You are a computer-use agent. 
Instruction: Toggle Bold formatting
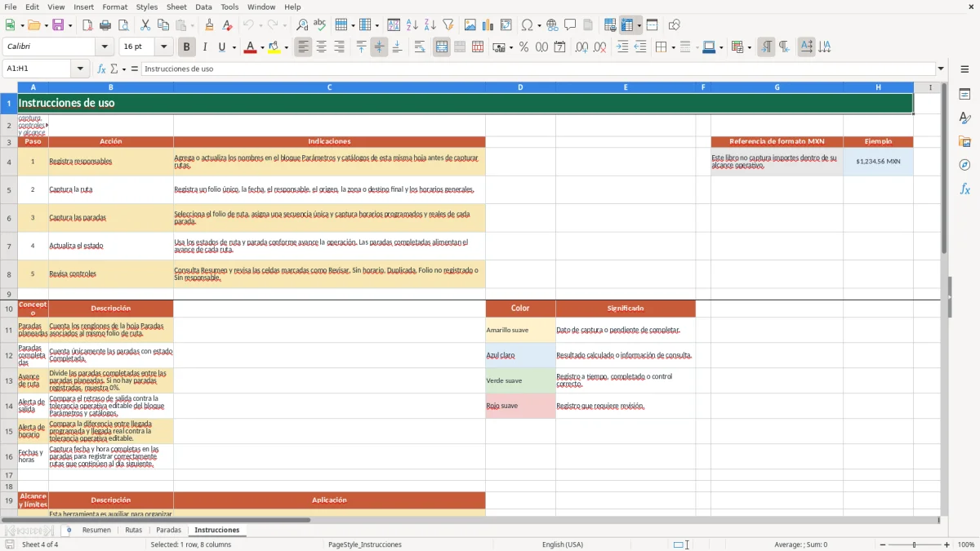pyautogui.click(x=187, y=47)
